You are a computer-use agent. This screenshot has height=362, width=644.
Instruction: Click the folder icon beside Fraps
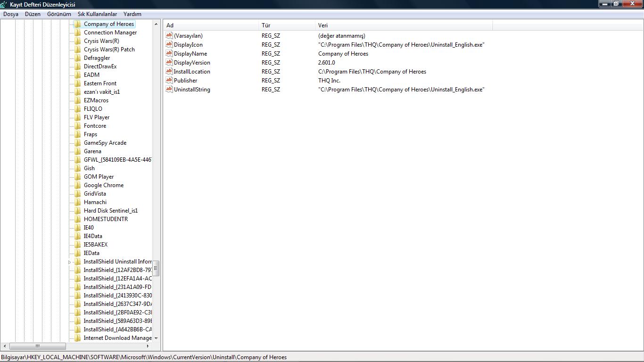coord(78,134)
